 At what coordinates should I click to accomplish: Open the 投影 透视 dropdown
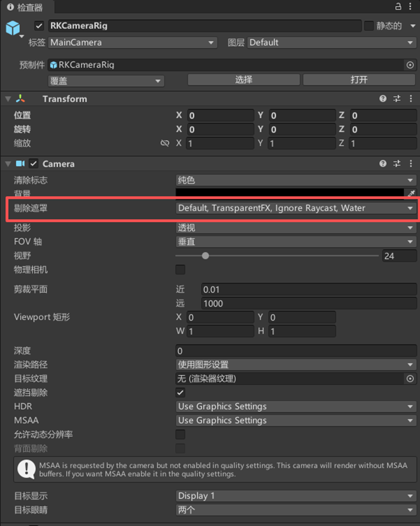(296, 228)
